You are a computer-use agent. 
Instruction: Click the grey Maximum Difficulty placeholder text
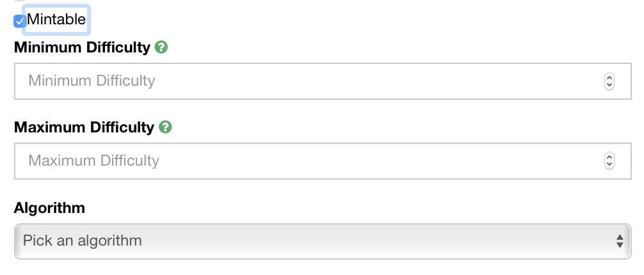93,161
